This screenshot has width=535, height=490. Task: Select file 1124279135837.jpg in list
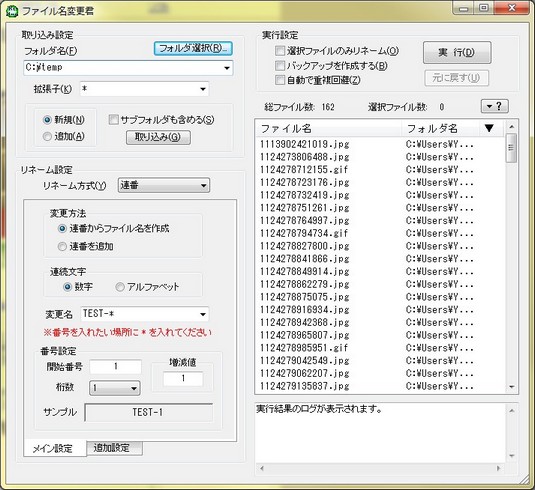coord(305,386)
